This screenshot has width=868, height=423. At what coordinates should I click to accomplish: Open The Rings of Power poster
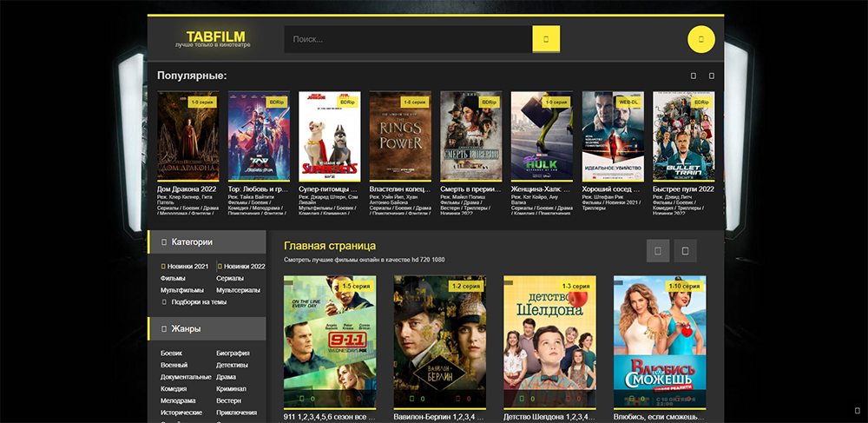[400, 136]
